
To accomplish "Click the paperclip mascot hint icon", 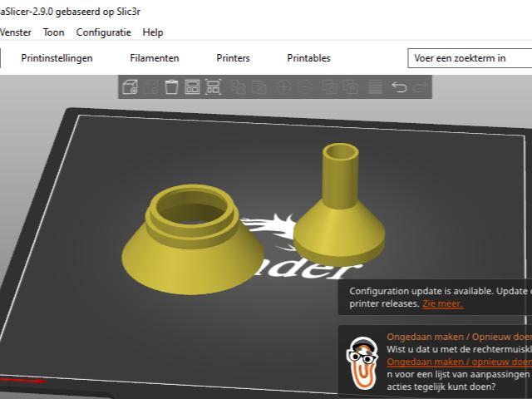I will [362, 363].
